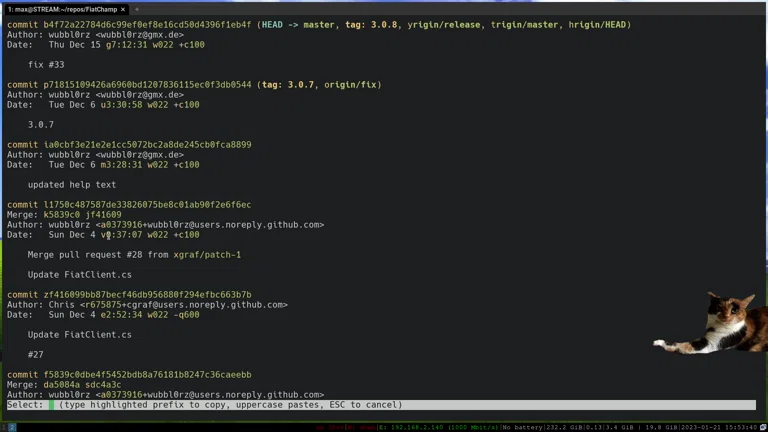Click date 'Tue Dec 6 m3:28:31'
768x432 pixels.
96,165
